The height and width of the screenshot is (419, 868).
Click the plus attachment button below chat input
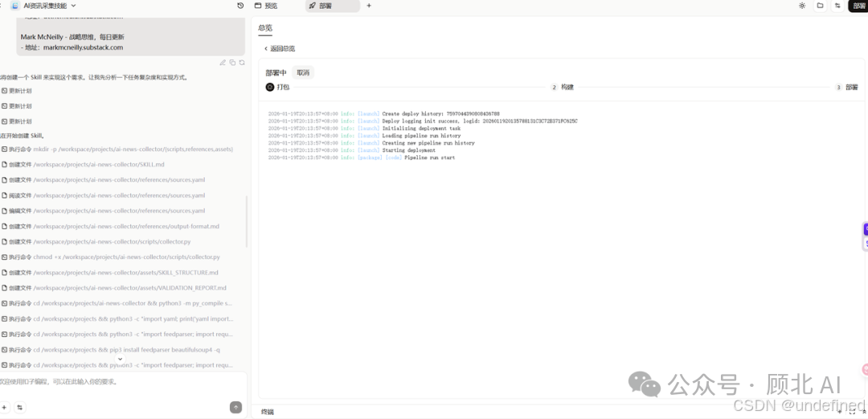pos(4,408)
